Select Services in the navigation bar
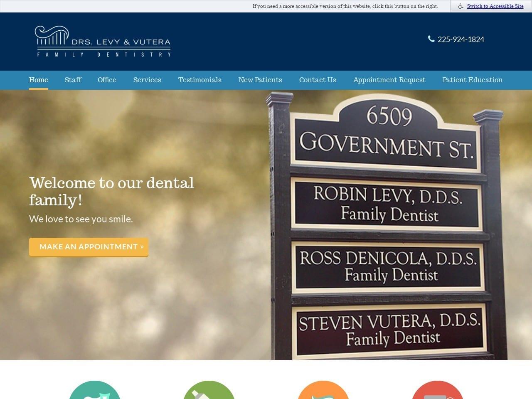This screenshot has width=532, height=399. point(147,80)
